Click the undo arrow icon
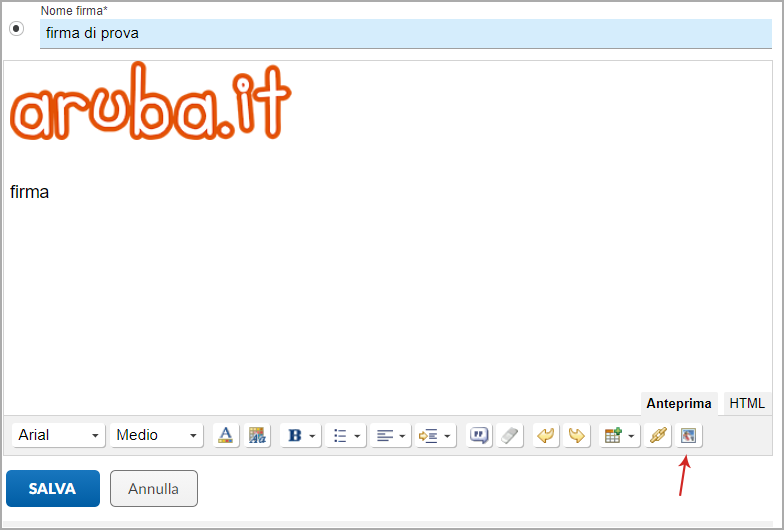 pyautogui.click(x=546, y=435)
